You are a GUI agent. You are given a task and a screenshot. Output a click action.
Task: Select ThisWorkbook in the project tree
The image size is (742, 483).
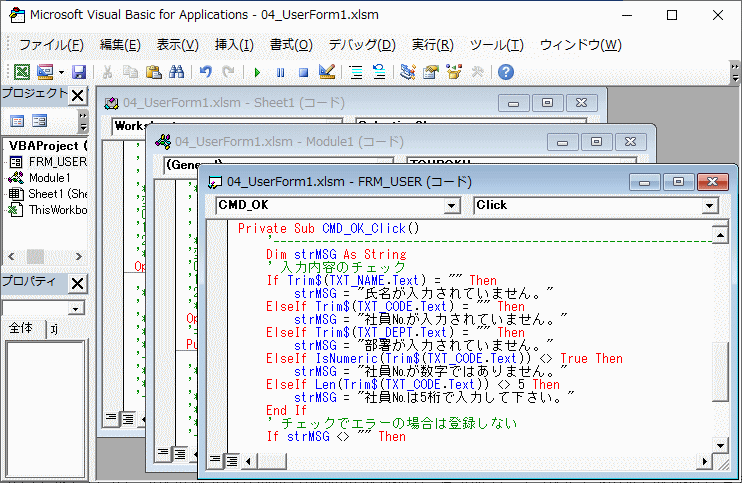[x=48, y=210]
